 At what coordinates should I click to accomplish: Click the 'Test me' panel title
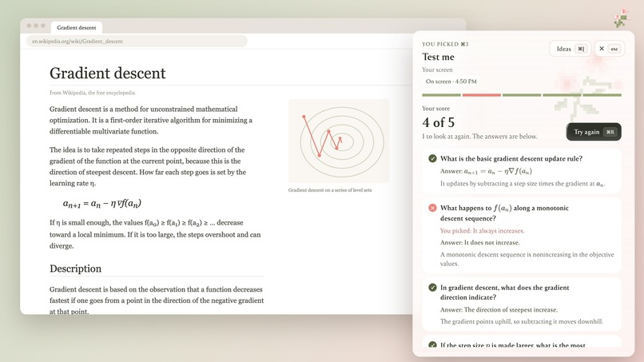[x=438, y=57]
